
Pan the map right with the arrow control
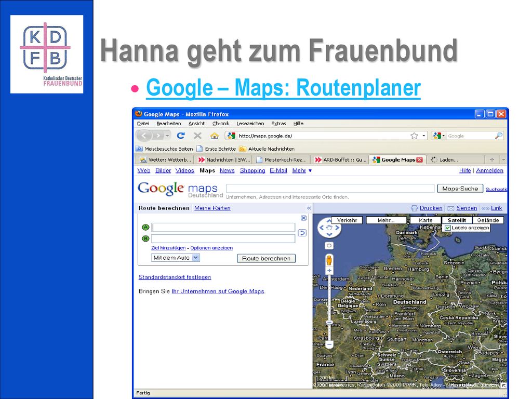point(337,228)
